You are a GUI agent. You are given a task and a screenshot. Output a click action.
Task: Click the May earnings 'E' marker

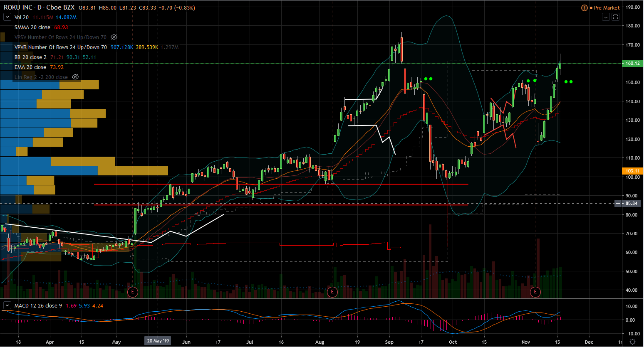(x=132, y=292)
